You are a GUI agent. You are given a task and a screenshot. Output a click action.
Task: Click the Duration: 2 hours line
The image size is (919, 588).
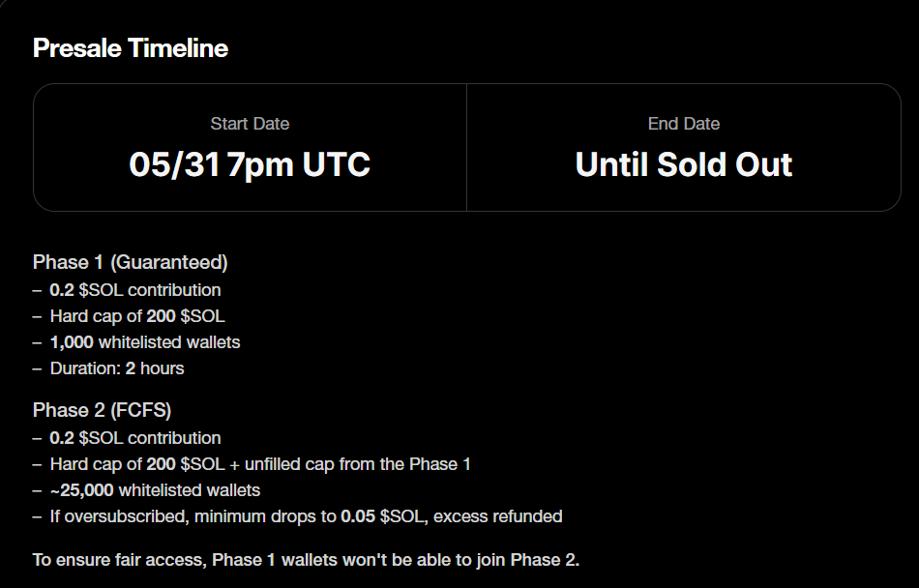coord(108,368)
